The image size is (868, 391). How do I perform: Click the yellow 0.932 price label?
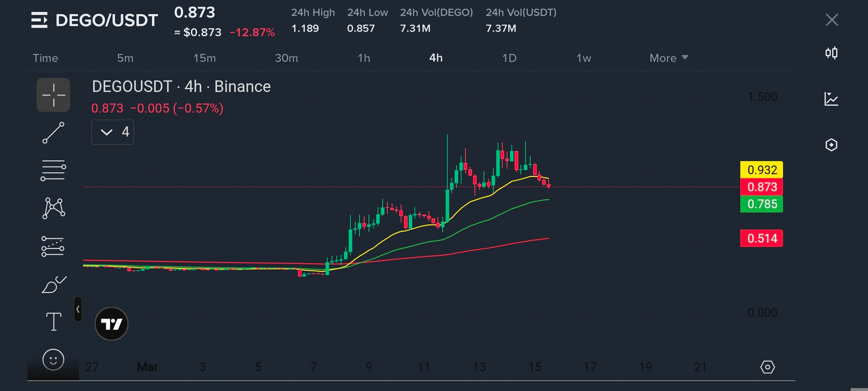pos(762,170)
